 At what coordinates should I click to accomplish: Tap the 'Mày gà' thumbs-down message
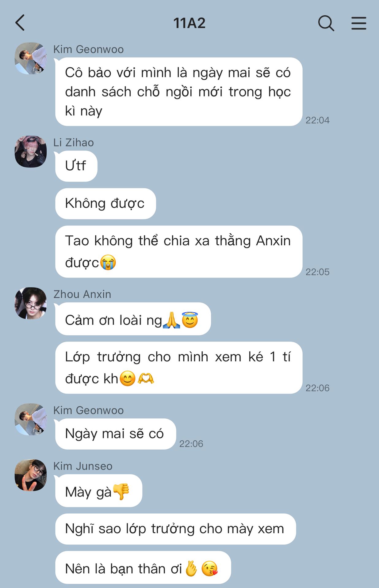pyautogui.click(x=99, y=491)
